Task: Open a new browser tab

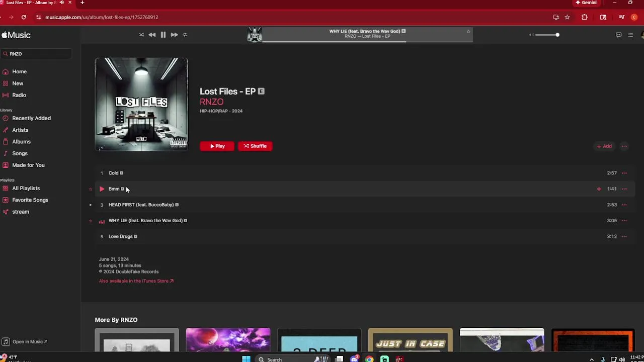Action: (83, 3)
